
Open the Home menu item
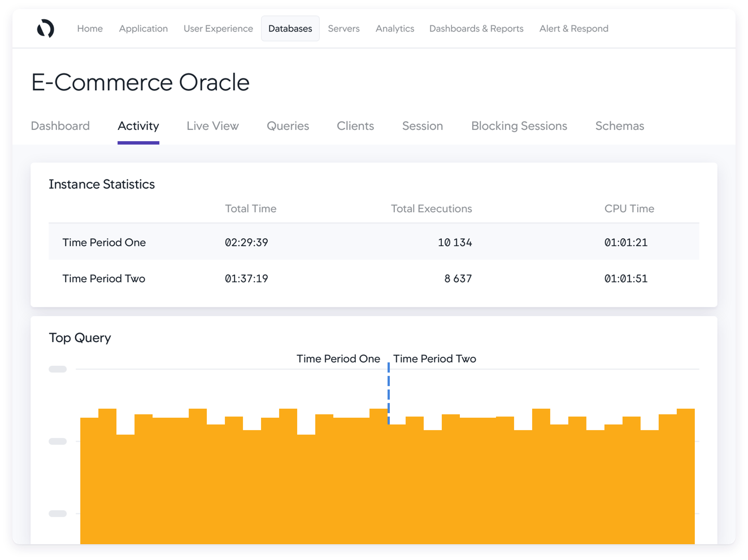(90, 29)
